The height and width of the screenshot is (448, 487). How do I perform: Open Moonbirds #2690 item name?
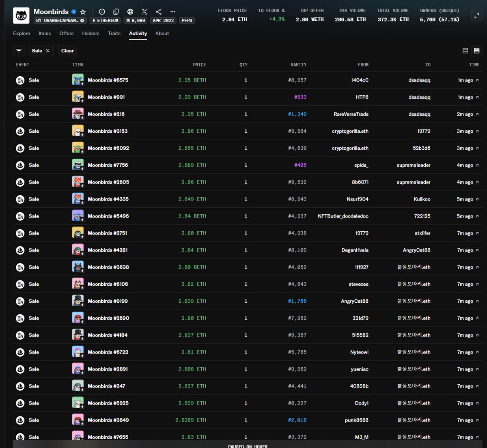108,318
